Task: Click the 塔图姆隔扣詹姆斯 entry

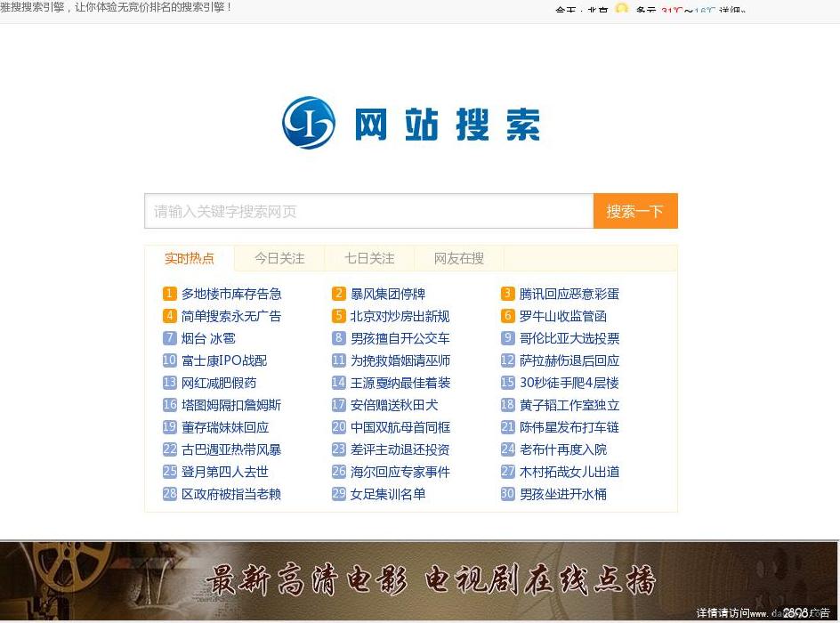Action: [231, 405]
